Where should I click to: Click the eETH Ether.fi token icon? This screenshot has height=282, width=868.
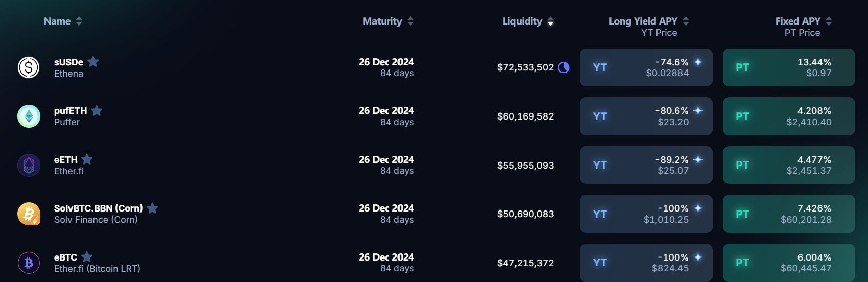tap(29, 165)
